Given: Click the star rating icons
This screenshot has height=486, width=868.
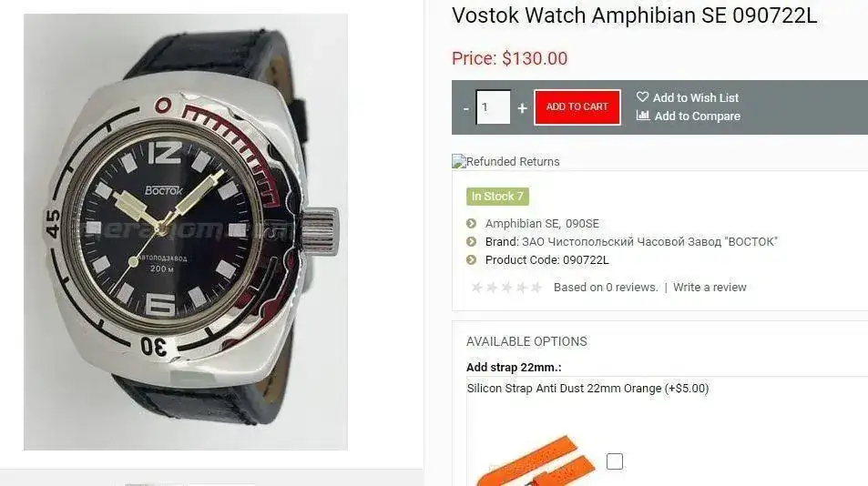Looking at the screenshot, I should tap(506, 288).
